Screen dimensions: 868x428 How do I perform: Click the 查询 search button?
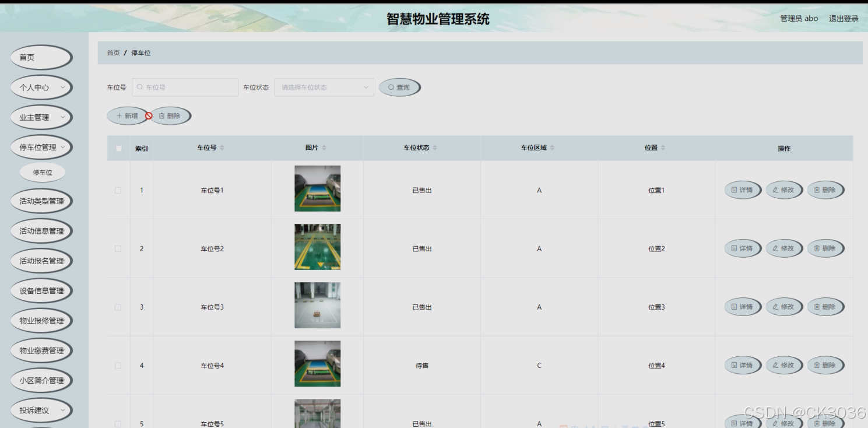pyautogui.click(x=399, y=87)
